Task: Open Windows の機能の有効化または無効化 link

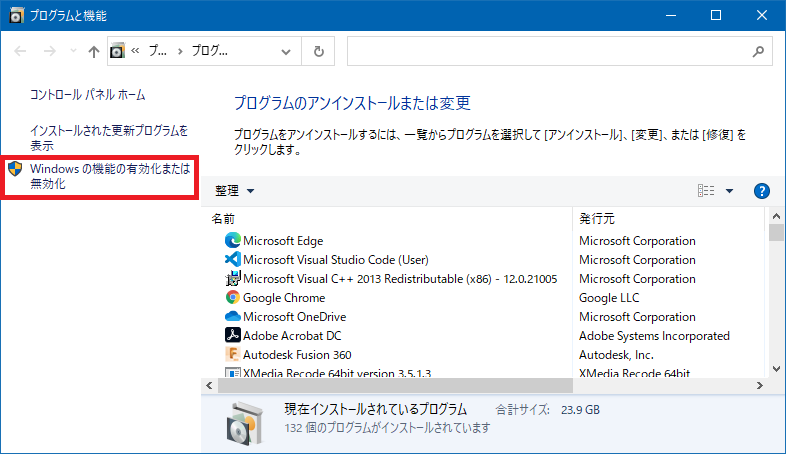Action: (x=110, y=176)
